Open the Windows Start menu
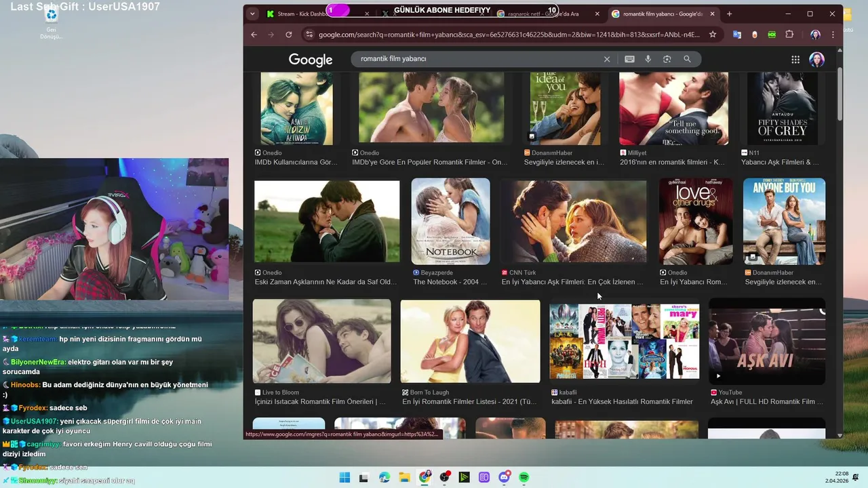The height and width of the screenshot is (488, 868). tap(344, 477)
